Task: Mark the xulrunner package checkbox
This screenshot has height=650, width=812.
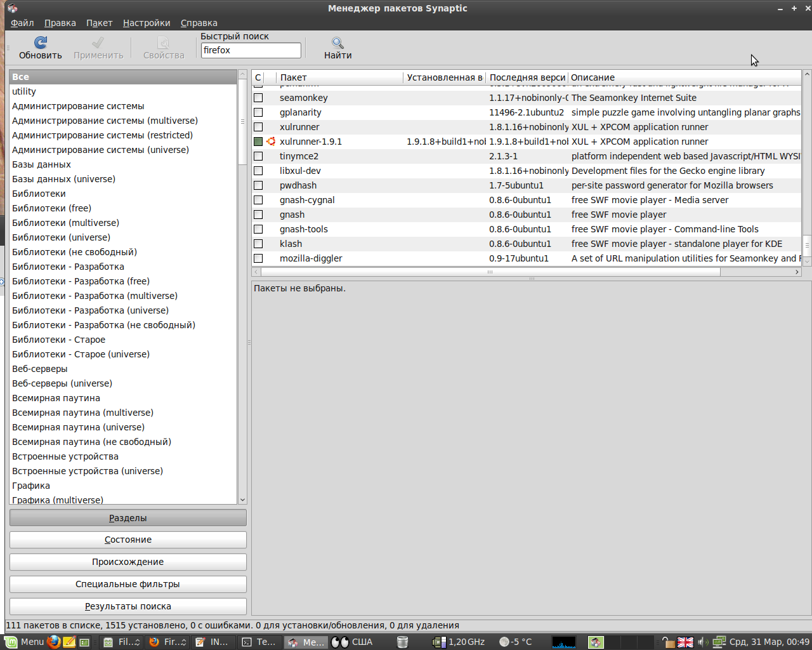Action: point(258,127)
